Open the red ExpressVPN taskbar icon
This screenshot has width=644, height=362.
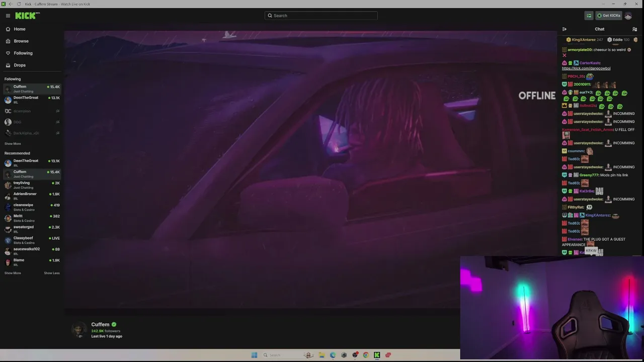(x=388, y=355)
